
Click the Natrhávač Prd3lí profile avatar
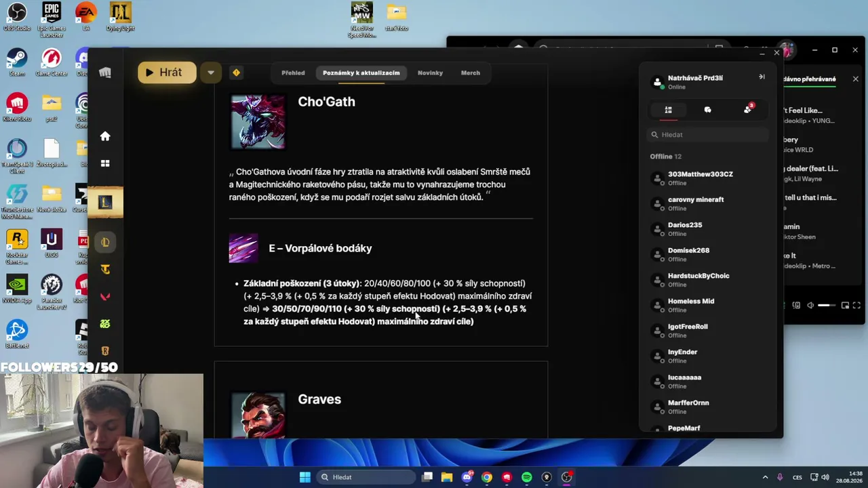click(x=656, y=82)
